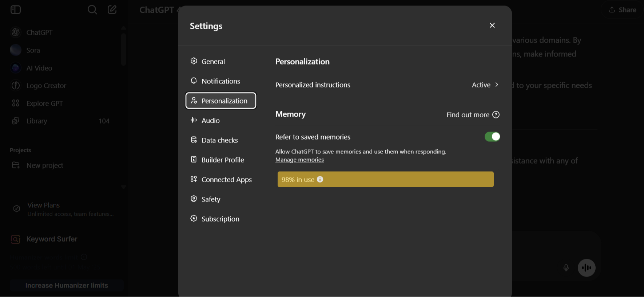Open Logo Creator GPT icon
This screenshot has height=297, width=644.
click(16, 85)
